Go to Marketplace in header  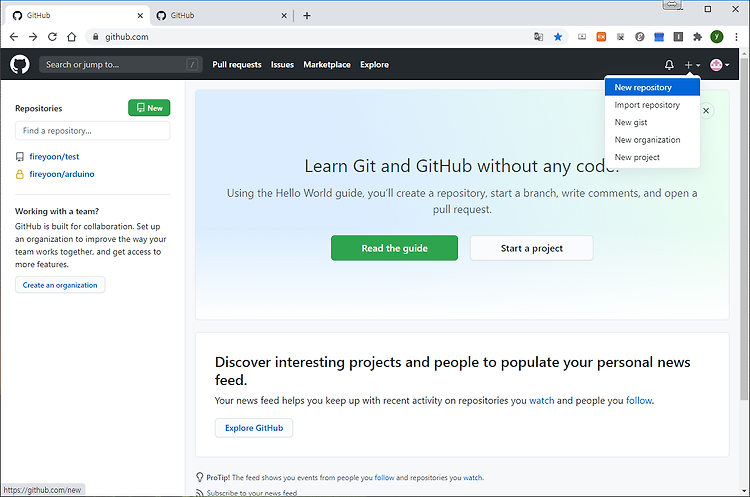tap(327, 65)
